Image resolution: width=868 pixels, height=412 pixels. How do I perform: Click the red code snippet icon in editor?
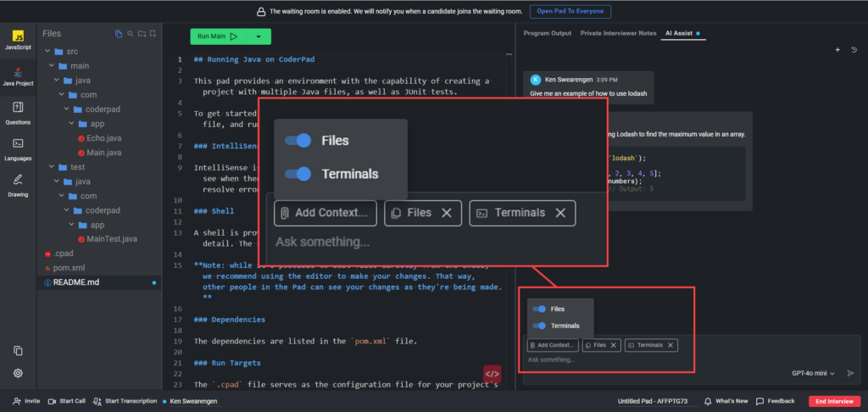click(x=492, y=374)
